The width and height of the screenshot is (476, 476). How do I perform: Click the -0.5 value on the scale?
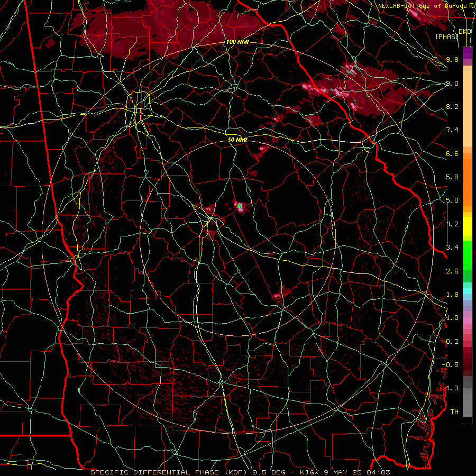(451, 365)
